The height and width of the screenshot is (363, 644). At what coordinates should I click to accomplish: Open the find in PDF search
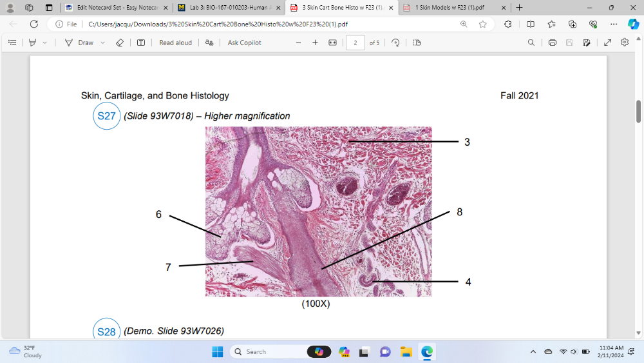coord(531,43)
